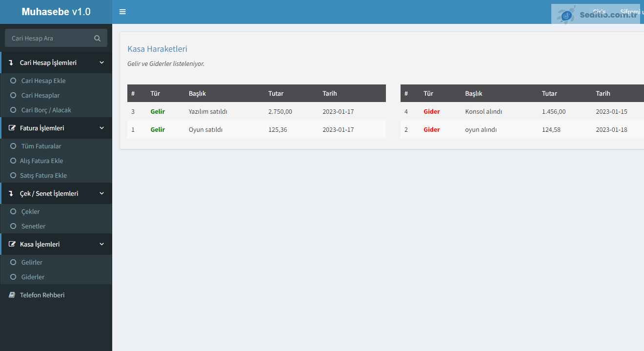Click Gelir label in Yazılım satıldı row
Screen dimensions: 644x351
point(158,111)
